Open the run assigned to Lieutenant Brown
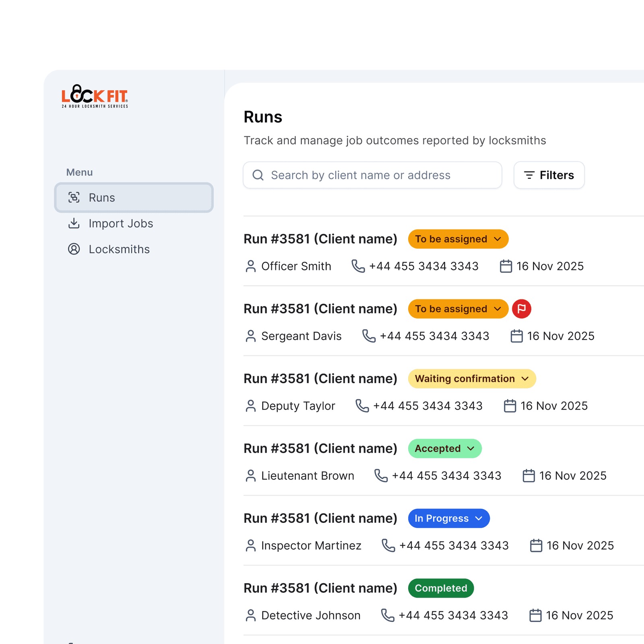Screen dimensions: 644x644 [x=320, y=448]
